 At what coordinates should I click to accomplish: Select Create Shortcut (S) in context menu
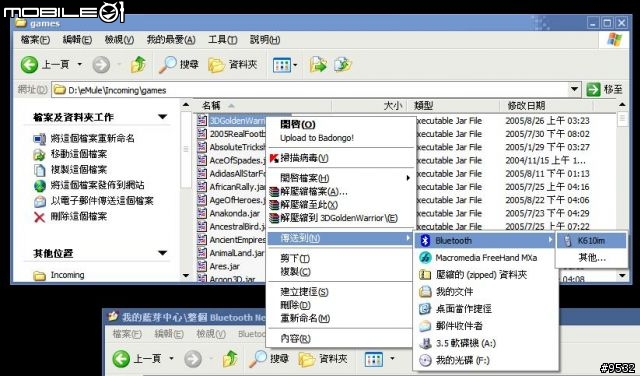(x=304, y=292)
